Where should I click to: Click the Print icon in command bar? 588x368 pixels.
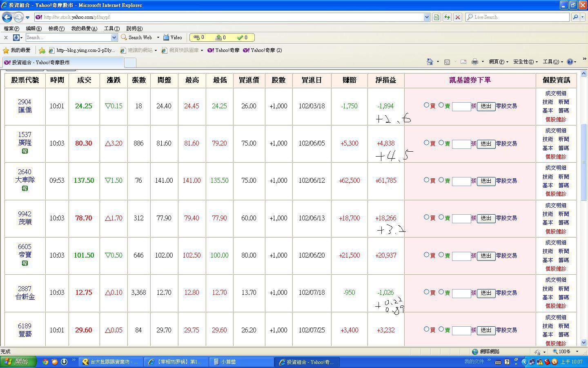tap(474, 62)
